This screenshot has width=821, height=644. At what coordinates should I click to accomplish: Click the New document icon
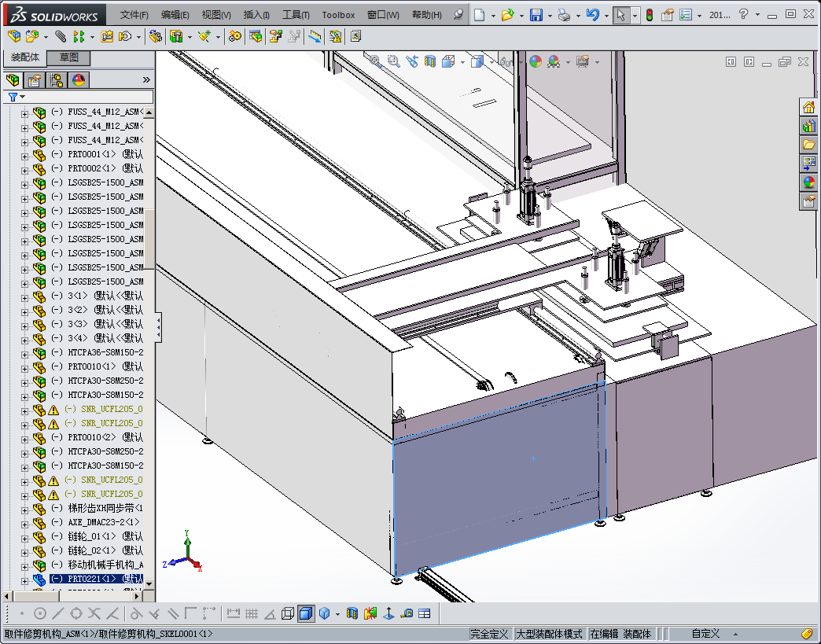[479, 15]
